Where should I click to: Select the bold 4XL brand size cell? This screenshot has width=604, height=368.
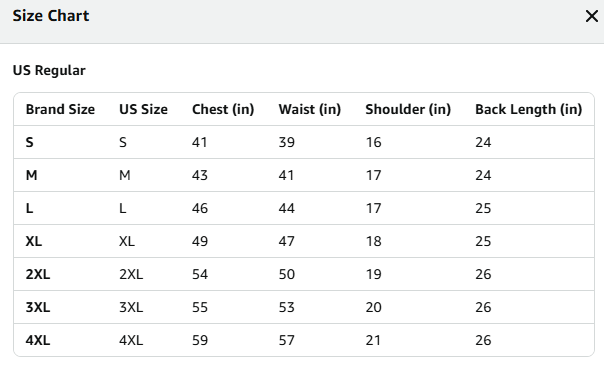(38, 341)
